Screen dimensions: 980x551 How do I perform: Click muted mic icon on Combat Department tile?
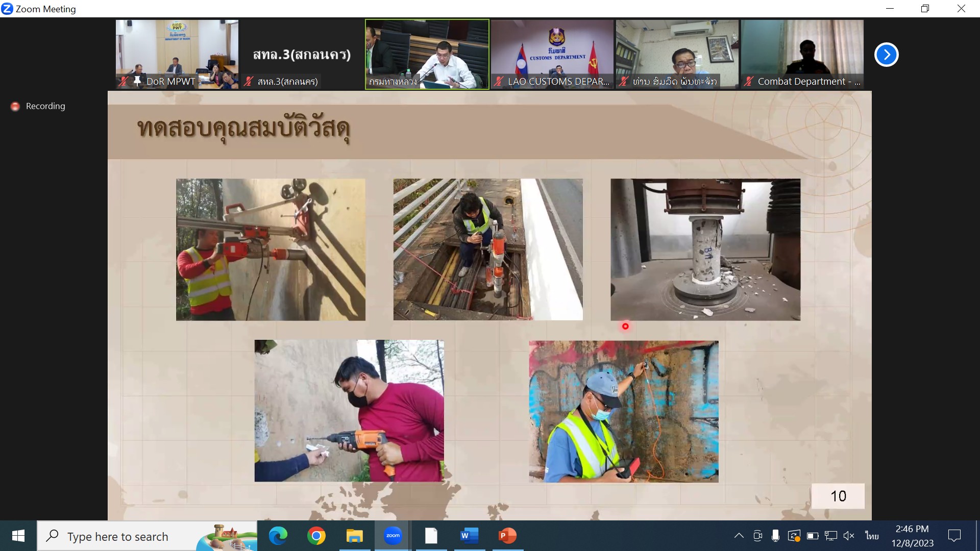click(x=748, y=81)
